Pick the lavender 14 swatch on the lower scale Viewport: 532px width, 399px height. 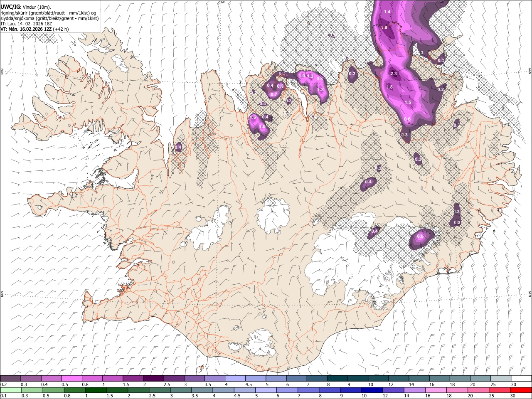click(x=414, y=390)
